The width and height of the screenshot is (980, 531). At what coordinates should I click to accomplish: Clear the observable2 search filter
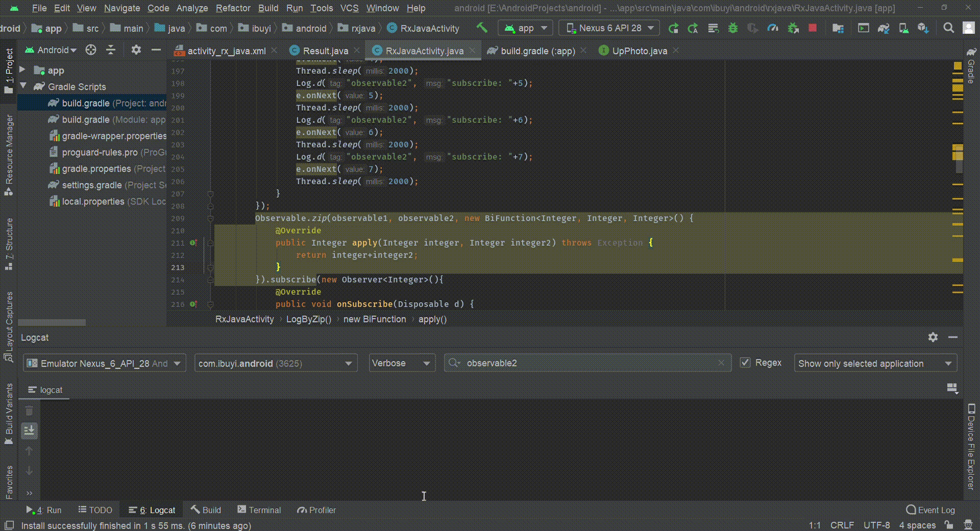721,363
